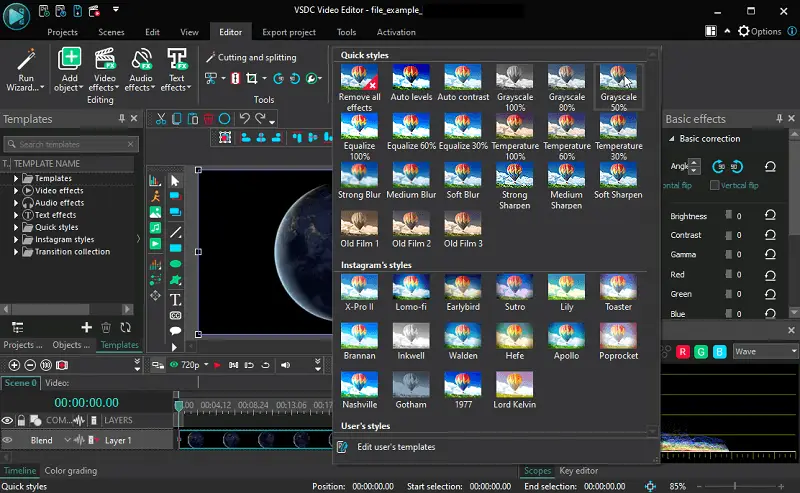
Task: Toggle the red R channel scope
Action: coord(682,352)
